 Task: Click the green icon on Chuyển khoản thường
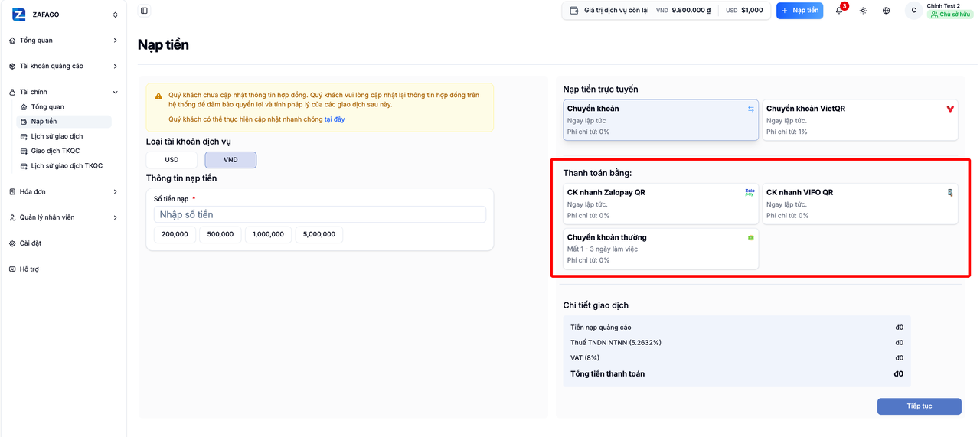click(751, 237)
